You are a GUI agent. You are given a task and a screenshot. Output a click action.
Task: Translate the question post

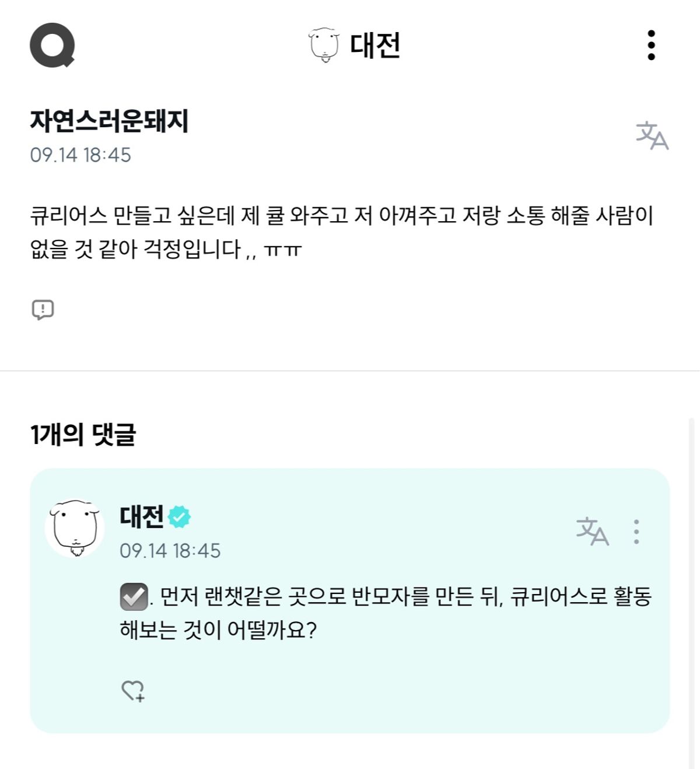tap(652, 135)
